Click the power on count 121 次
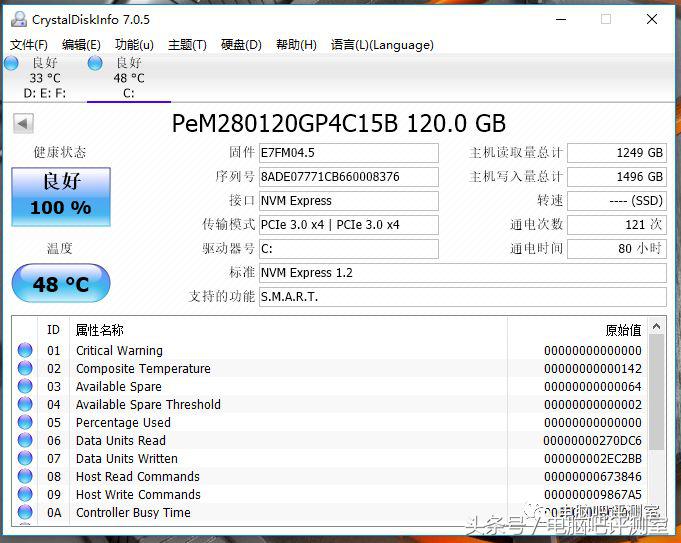The image size is (681, 543). point(617,225)
